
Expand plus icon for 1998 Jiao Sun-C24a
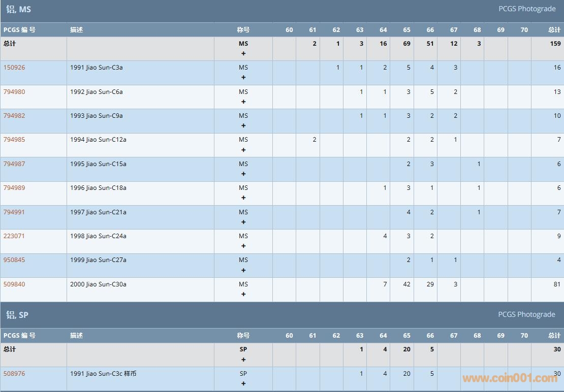243,246
